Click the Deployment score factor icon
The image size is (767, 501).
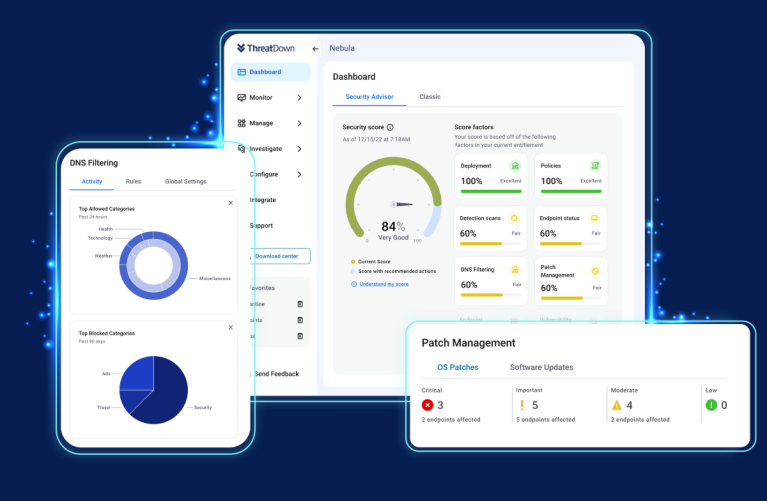(515, 165)
